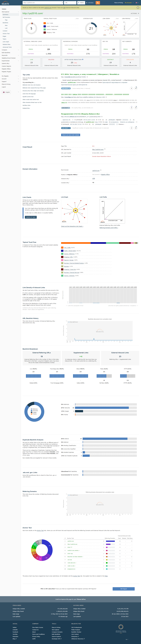The width and height of the screenshot is (141, 644).
Task: Click the orange search magnifier button
Action: (98, 3)
